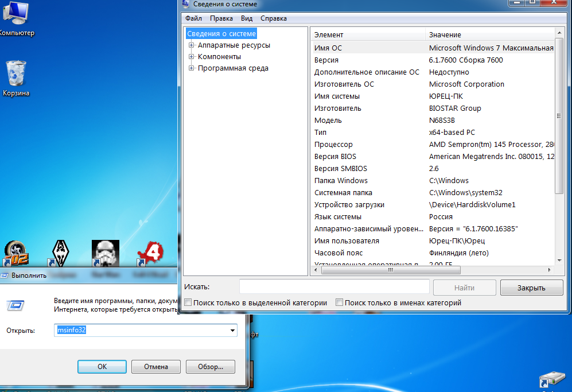This screenshot has width=572, height=392.
Task: Open the Открыть combo box dropdown arrow
Action: [232, 331]
